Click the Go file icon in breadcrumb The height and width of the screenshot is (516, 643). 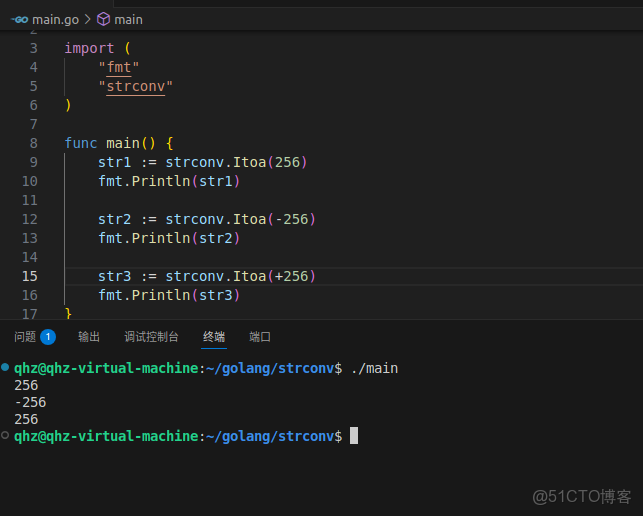point(18,19)
